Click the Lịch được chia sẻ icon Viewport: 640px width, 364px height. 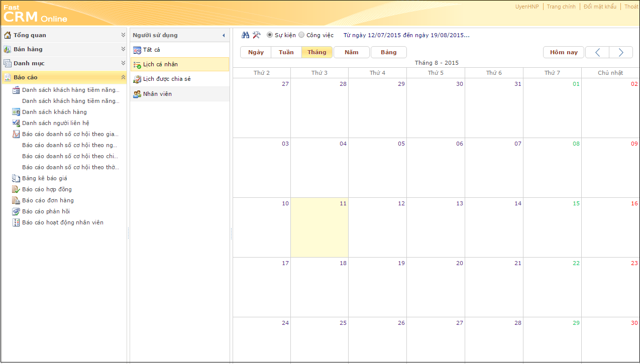[137, 79]
